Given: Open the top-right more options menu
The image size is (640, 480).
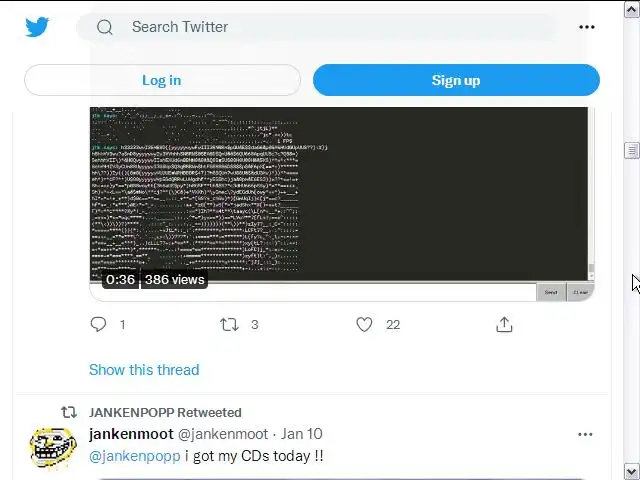Looking at the screenshot, I should pyautogui.click(x=587, y=27).
